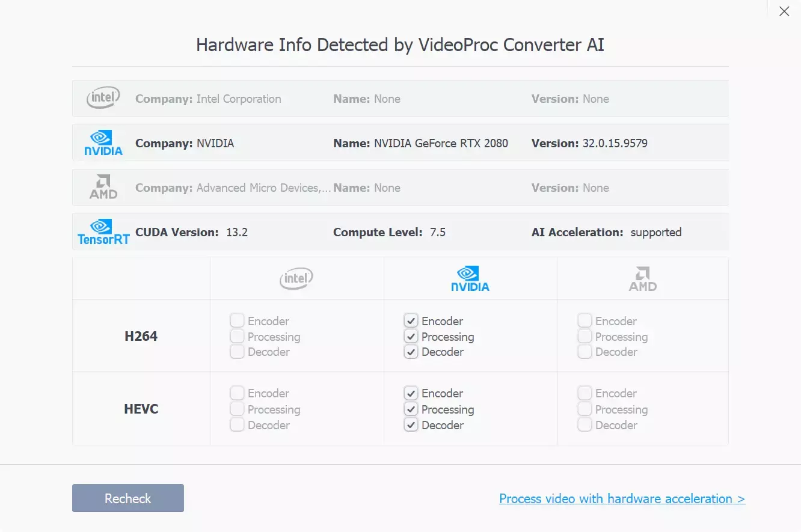Screen dimensions: 801x532
Task: Open Process video with hardware acceleration link
Action: [x=622, y=499]
